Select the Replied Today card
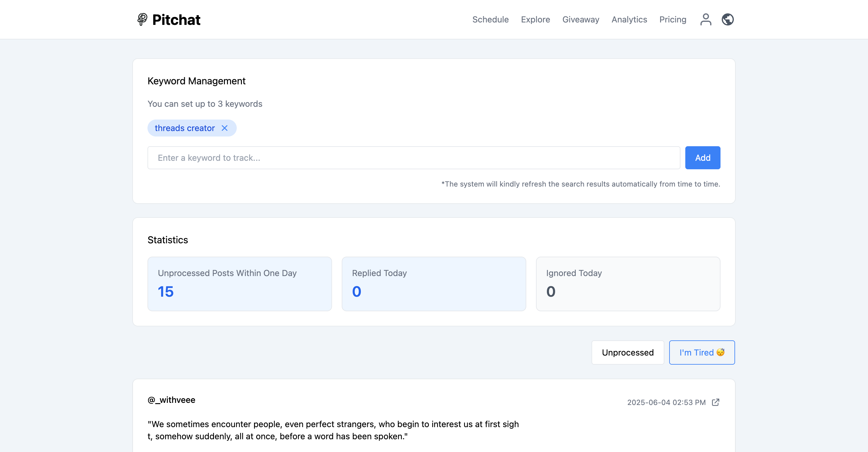The image size is (868, 452). click(x=434, y=284)
